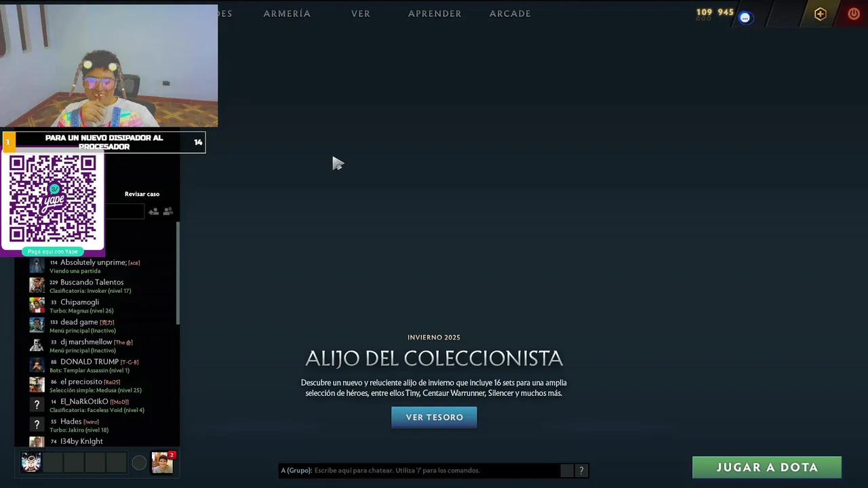Click status 'Turbo: Jakiro (nivel 18)'
The image size is (868, 488).
[79, 430]
